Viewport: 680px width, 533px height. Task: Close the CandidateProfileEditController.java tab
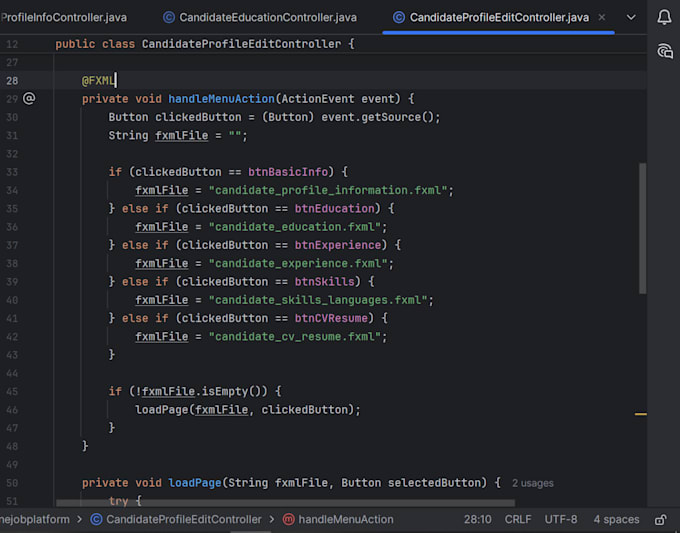602,17
